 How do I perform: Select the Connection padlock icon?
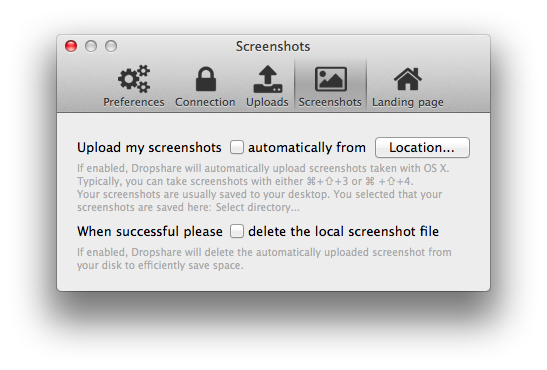pyautogui.click(x=206, y=79)
